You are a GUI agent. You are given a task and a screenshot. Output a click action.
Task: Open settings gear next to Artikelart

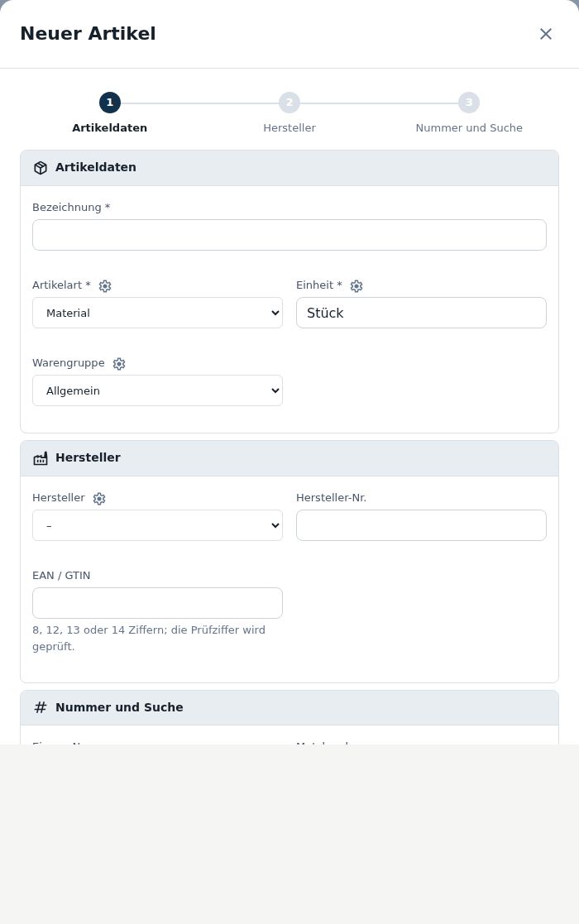105,286
